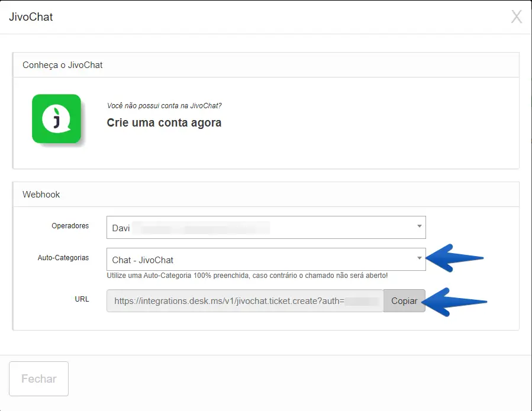532x411 pixels.
Task: Click the Auto-Categoria help text below dropdown
Action: pyautogui.click(x=247, y=276)
